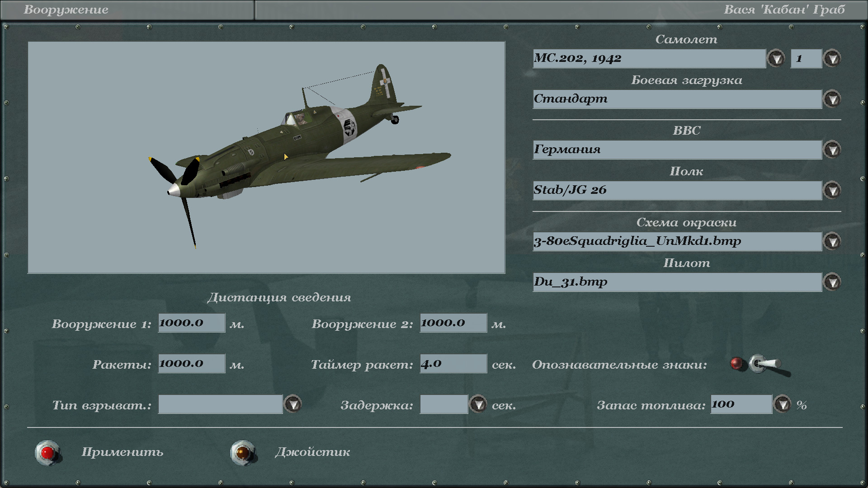This screenshot has height=488, width=868.
Task: Open the Запас топлива percentage dropdown arrow
Action: pyautogui.click(x=783, y=404)
